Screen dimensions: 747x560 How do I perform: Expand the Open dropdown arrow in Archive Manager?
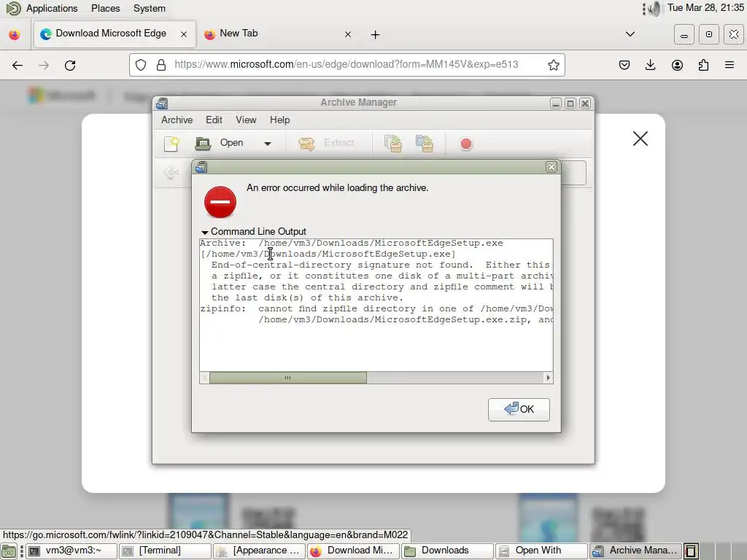pos(267,144)
